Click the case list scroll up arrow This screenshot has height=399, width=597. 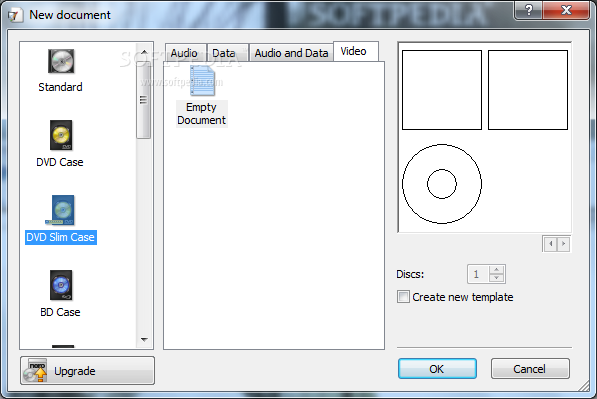pyautogui.click(x=144, y=52)
